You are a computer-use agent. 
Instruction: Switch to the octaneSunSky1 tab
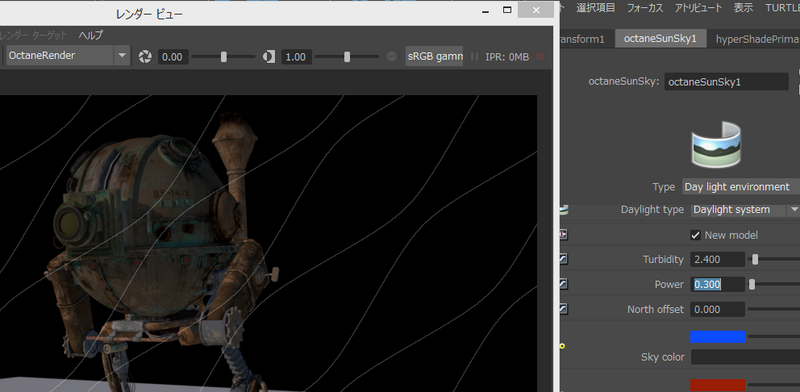660,39
